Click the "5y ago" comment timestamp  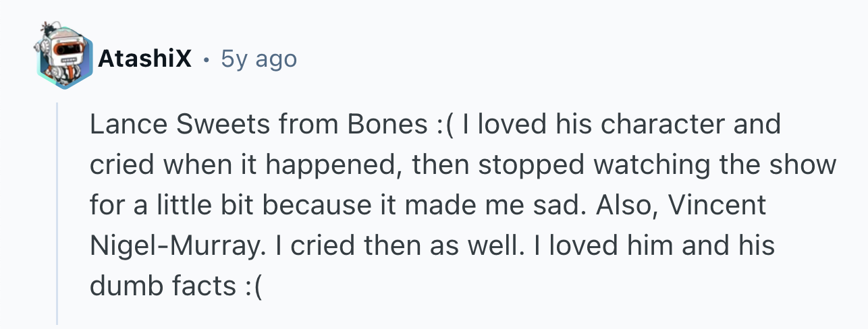259,59
